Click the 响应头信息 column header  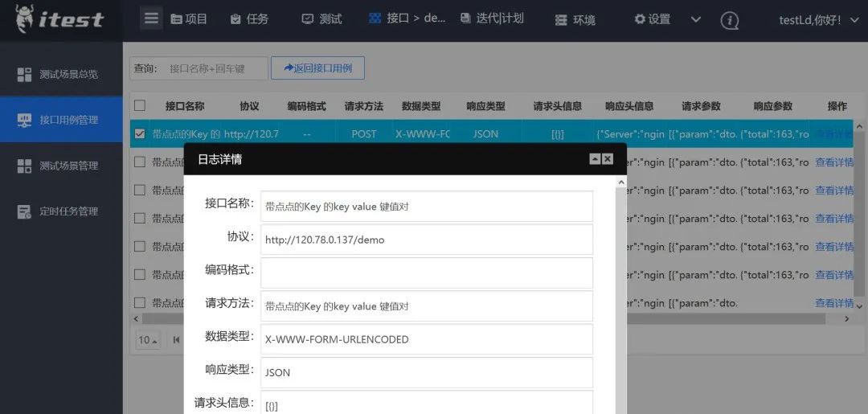pos(629,106)
